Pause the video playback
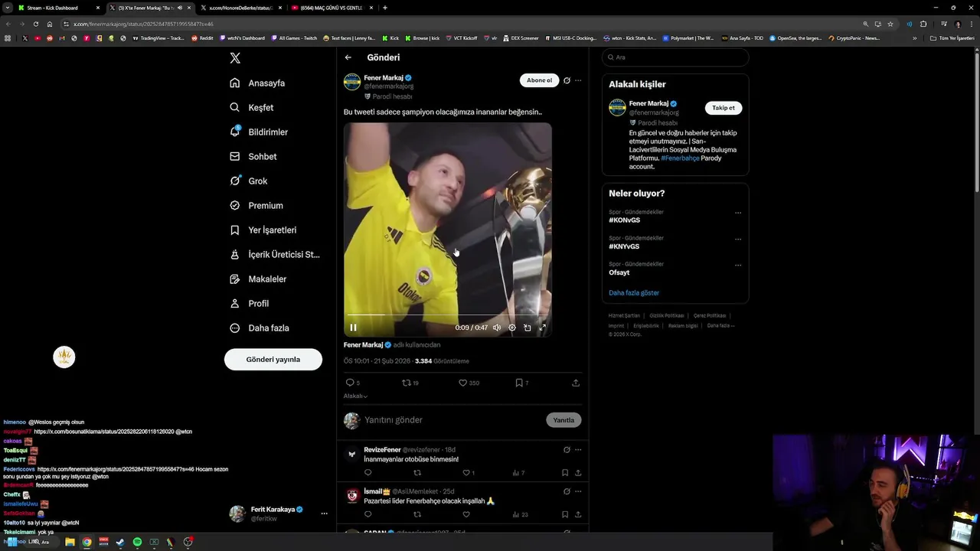This screenshot has width=980, height=551. pyautogui.click(x=354, y=328)
